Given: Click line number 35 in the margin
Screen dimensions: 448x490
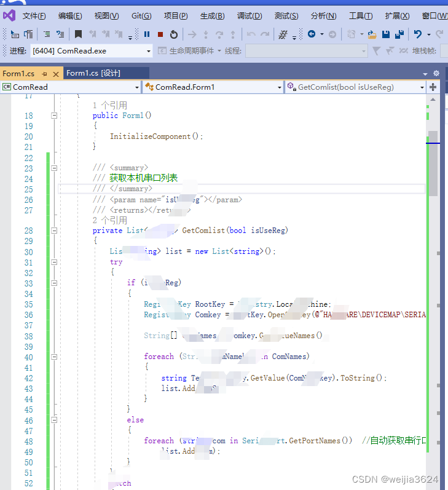Looking at the screenshot, I should tap(28, 304).
